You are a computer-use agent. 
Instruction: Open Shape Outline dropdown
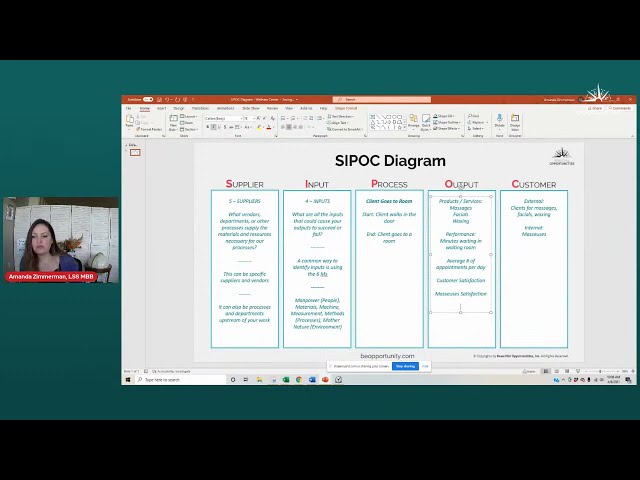pyautogui.click(x=447, y=122)
